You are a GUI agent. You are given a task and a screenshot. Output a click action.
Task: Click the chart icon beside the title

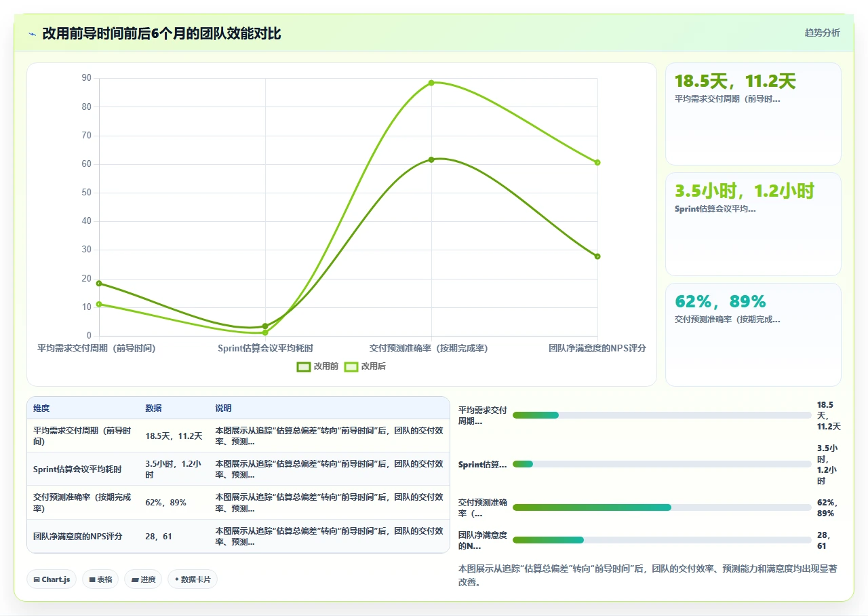[x=32, y=34]
